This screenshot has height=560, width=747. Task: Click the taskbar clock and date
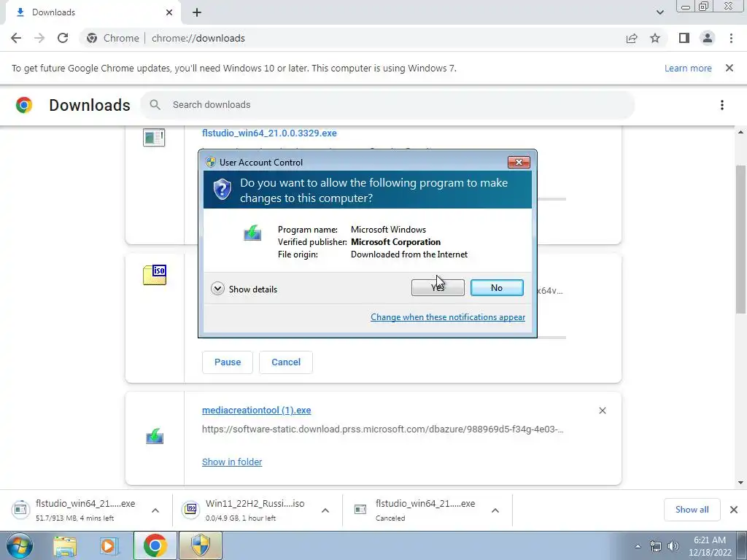tap(710, 546)
